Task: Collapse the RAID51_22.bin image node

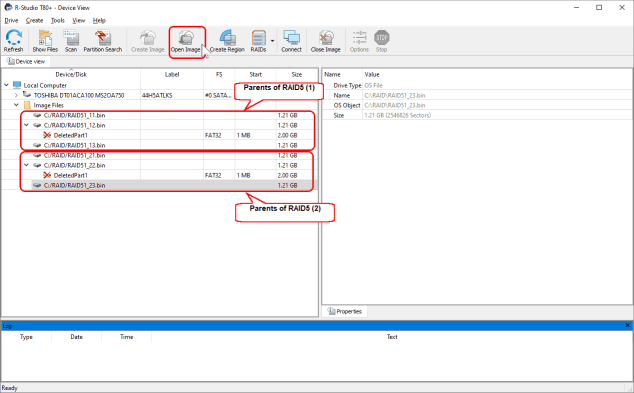Action: (x=26, y=165)
